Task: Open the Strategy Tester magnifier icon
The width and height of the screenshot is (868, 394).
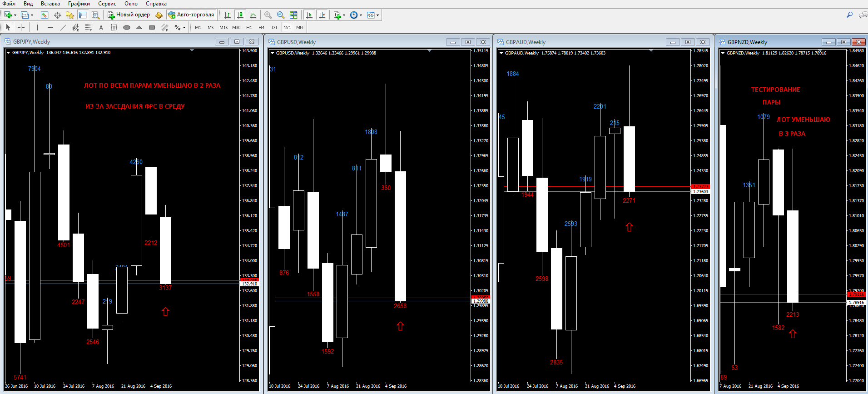Action: pos(95,15)
